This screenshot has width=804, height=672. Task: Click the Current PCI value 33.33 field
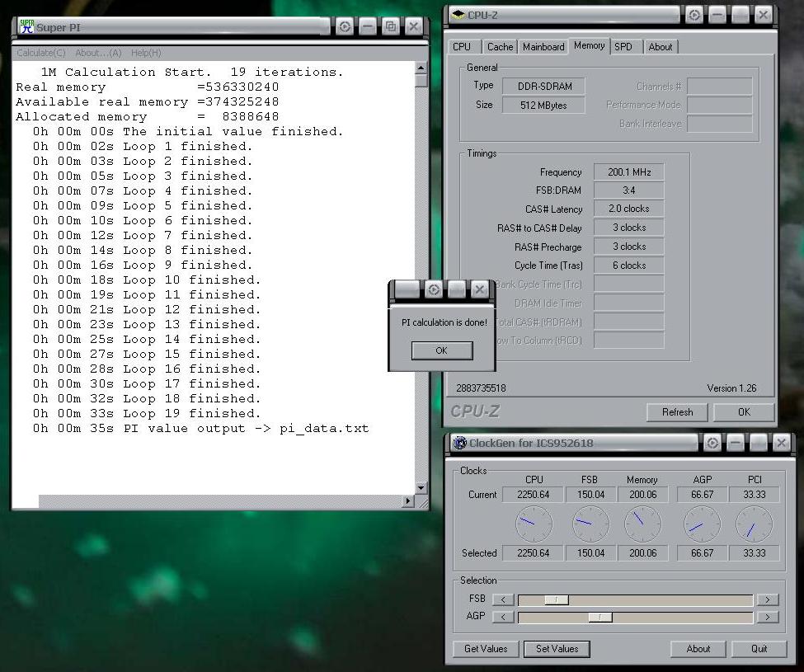click(x=755, y=495)
